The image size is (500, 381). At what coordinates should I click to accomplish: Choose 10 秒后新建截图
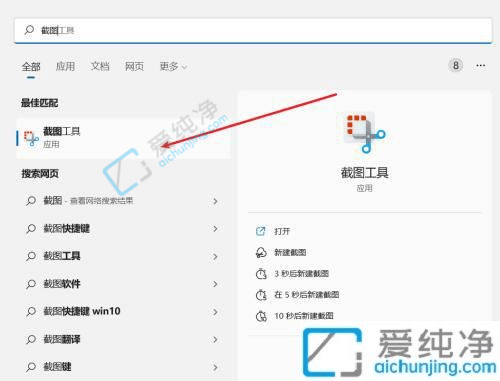(304, 316)
